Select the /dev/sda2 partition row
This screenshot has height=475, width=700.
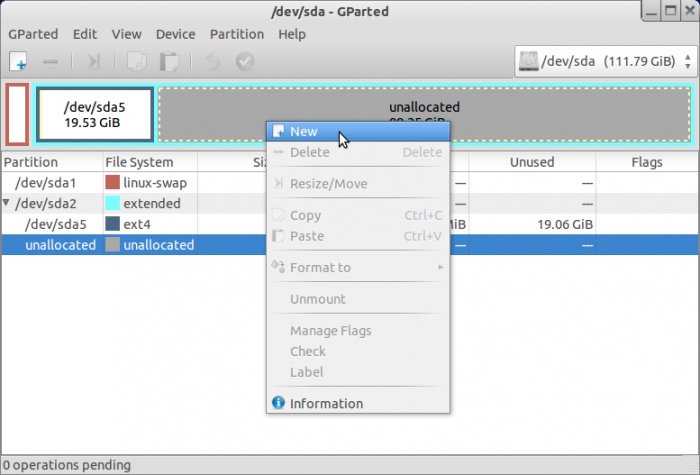(350, 203)
